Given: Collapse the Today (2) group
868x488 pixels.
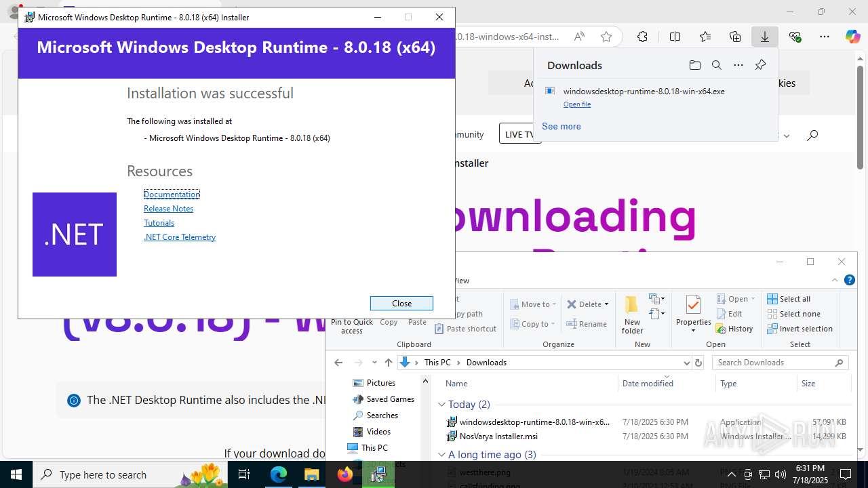Looking at the screenshot, I should 442,405.
